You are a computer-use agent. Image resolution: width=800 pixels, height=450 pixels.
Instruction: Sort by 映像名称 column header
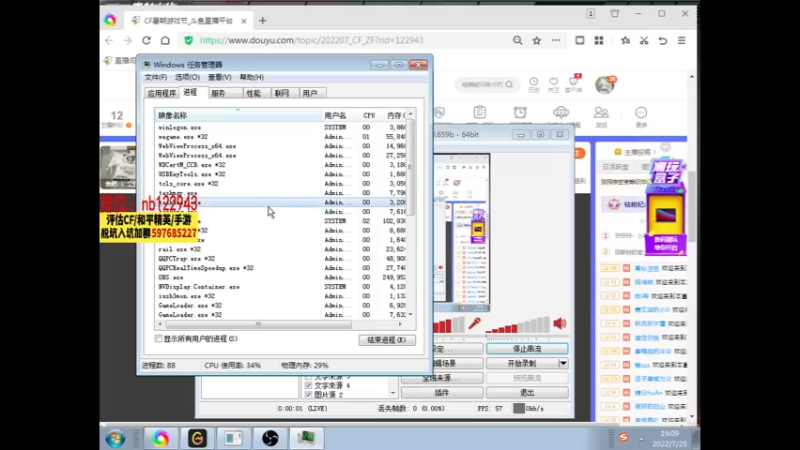pos(238,115)
